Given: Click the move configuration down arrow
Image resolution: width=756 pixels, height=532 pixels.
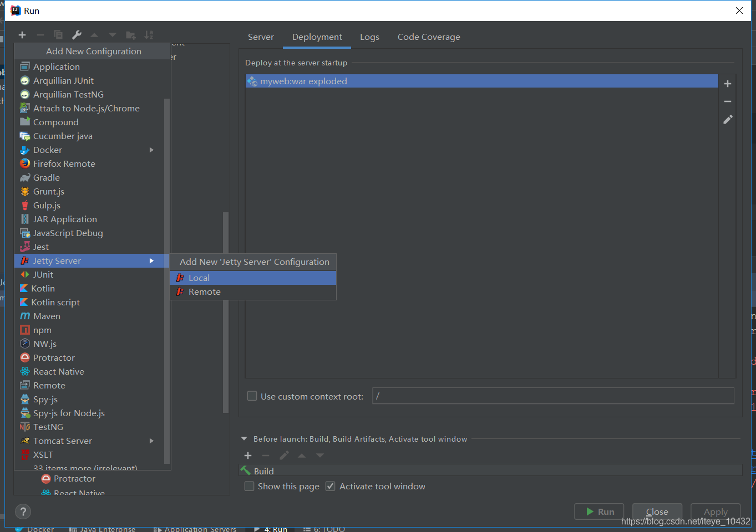Looking at the screenshot, I should coord(113,35).
